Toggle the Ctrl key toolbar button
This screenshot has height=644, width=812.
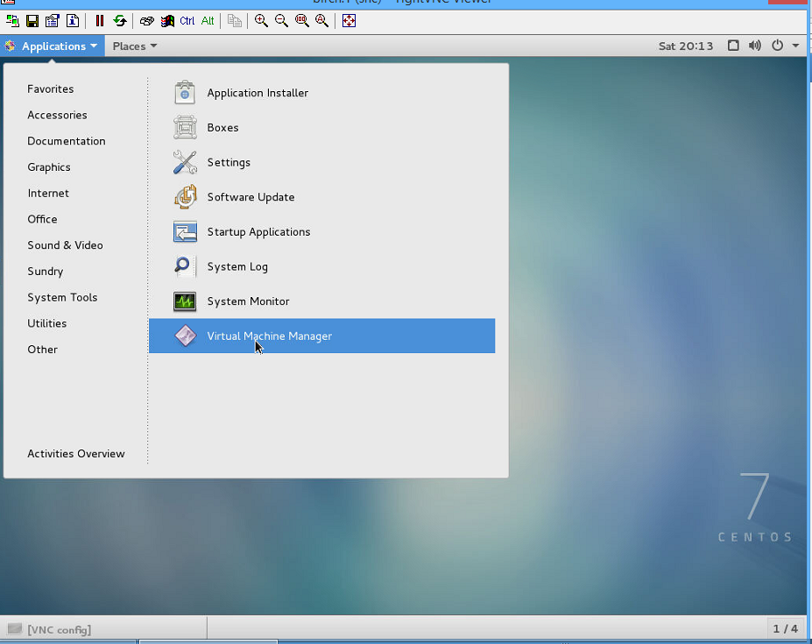pyautogui.click(x=187, y=21)
